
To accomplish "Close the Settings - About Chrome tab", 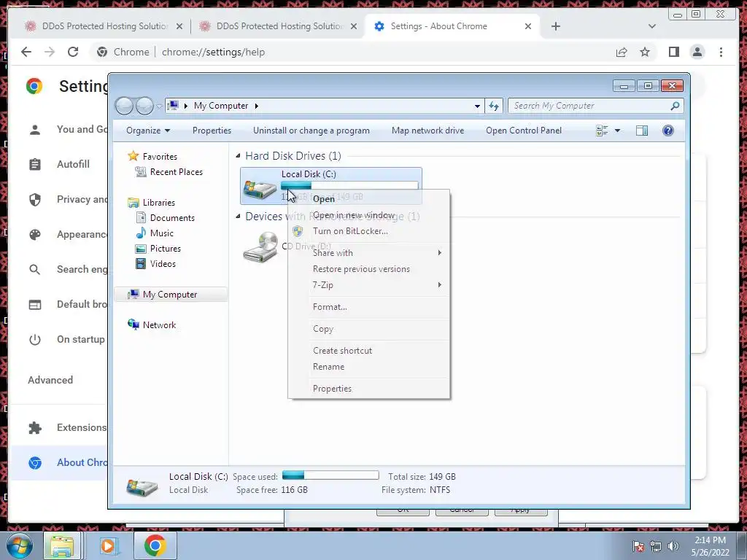I will click(x=528, y=26).
